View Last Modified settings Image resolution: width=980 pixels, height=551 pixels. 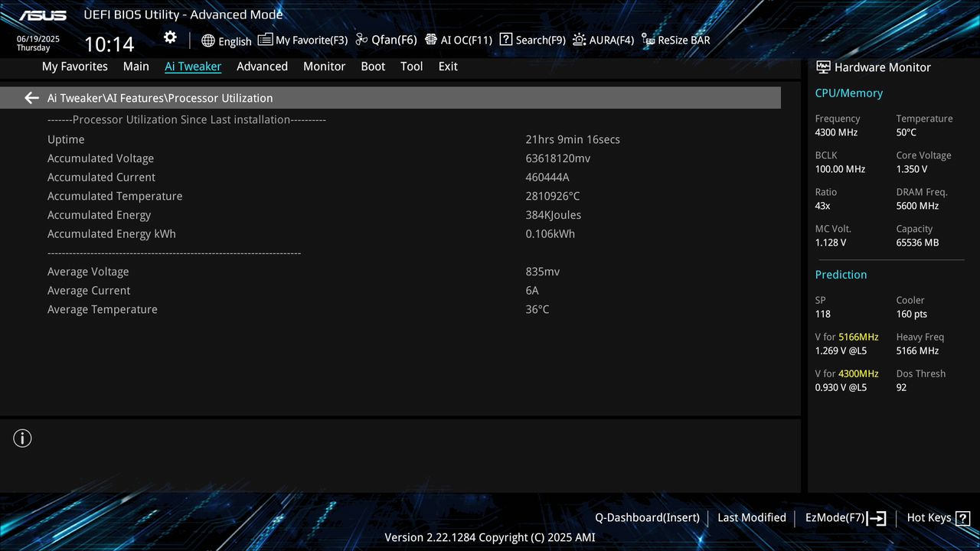click(751, 517)
